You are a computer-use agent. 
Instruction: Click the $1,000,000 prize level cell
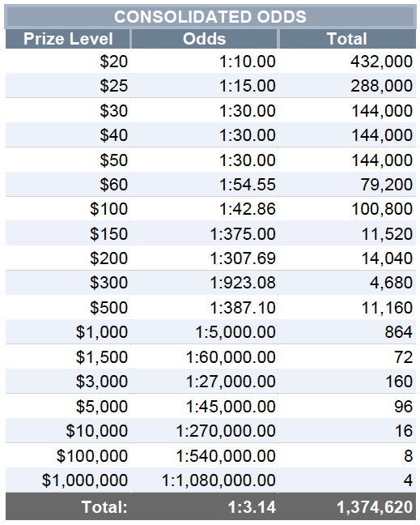tap(68, 480)
